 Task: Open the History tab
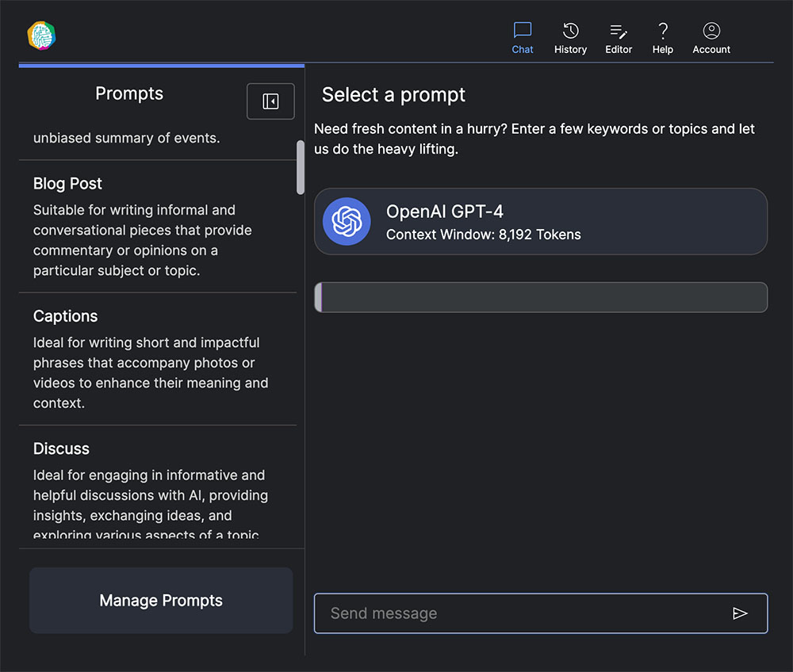pos(570,38)
